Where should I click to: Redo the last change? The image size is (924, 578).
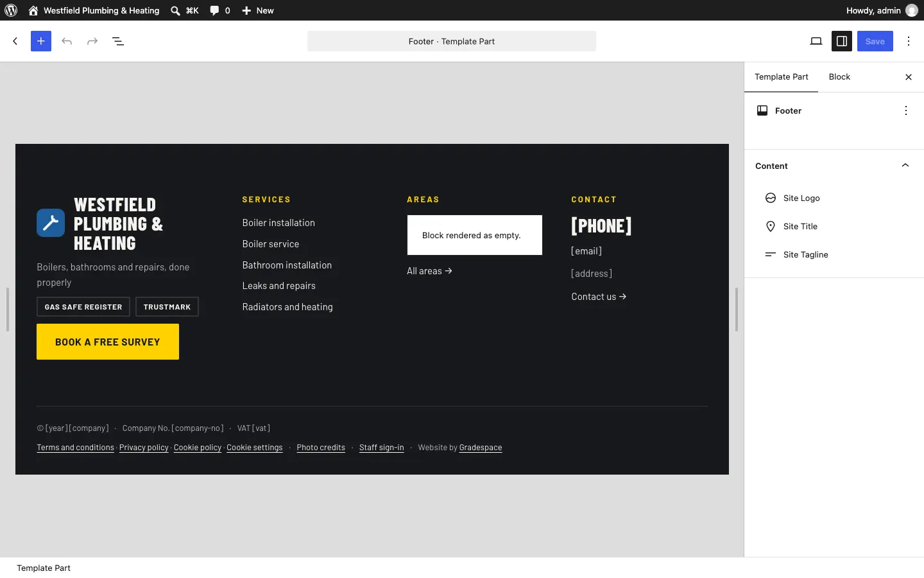[92, 41]
